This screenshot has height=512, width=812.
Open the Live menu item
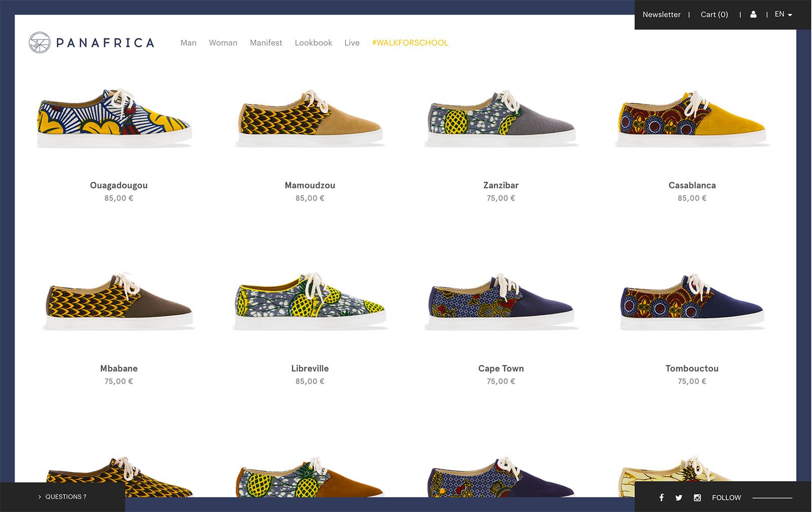coord(352,43)
